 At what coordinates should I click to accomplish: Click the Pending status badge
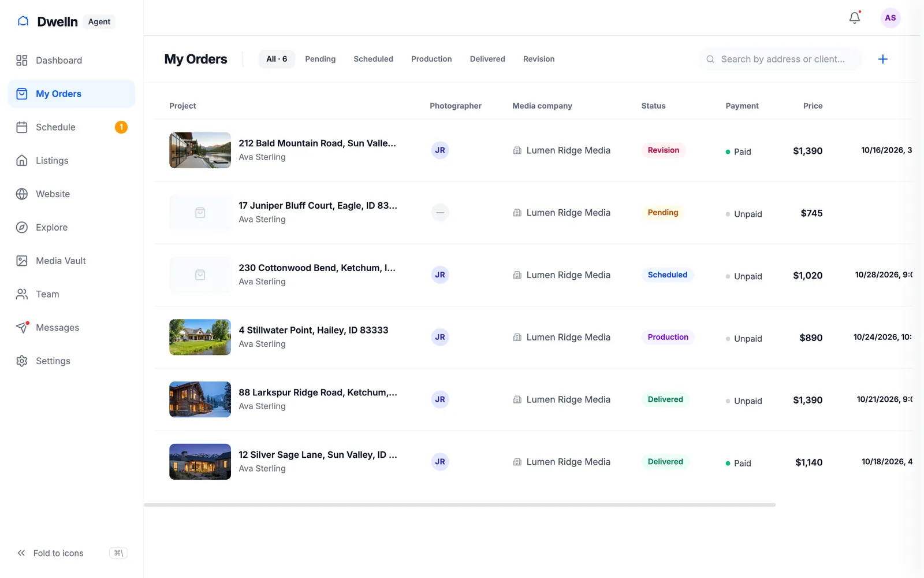click(663, 213)
